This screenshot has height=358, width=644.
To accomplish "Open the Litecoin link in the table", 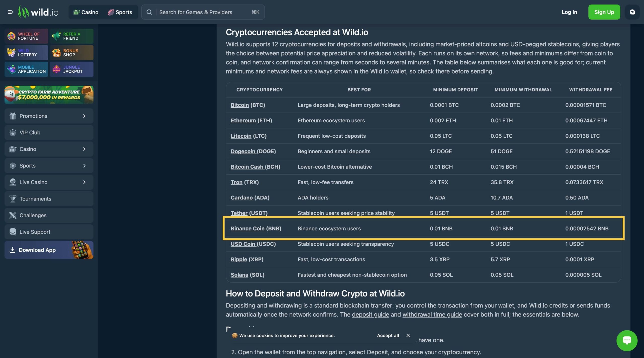I will (241, 136).
